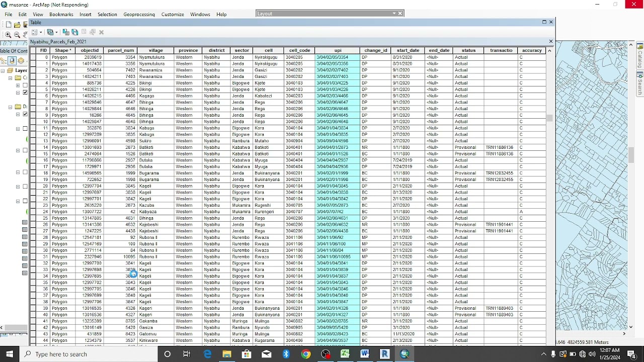Image resolution: width=644 pixels, height=362 pixels.
Task: Collapse the Layers group in table of contents
Action: tap(3, 70)
